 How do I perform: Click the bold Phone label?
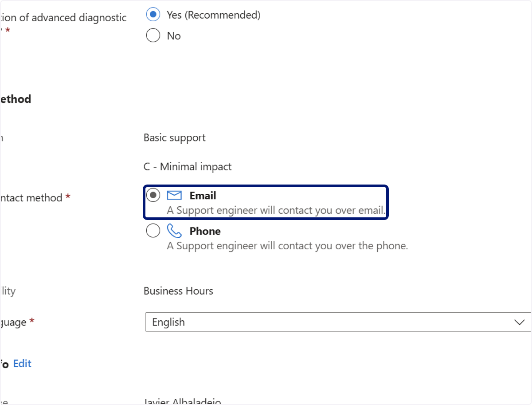click(x=205, y=231)
